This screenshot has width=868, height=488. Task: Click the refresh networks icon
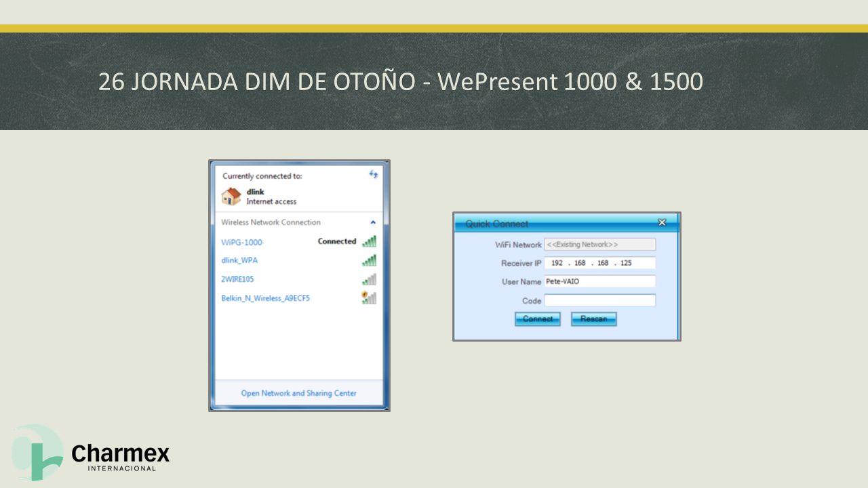(373, 174)
